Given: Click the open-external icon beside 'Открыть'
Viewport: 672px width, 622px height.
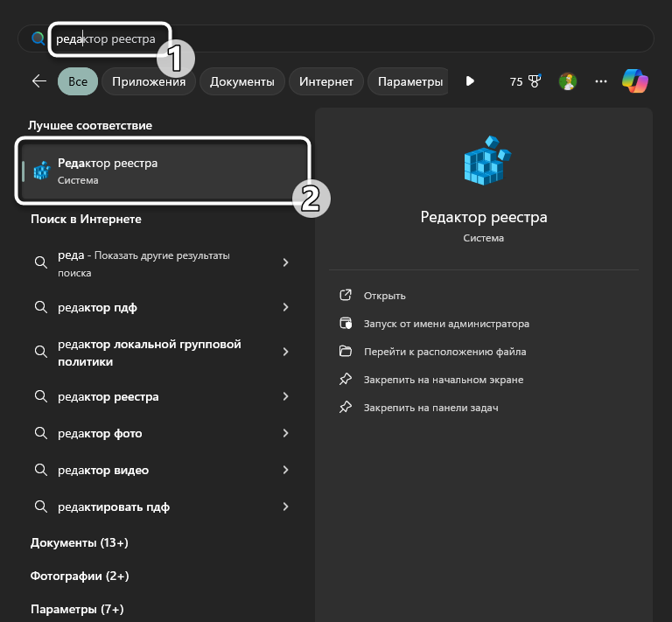Looking at the screenshot, I should pos(346,295).
